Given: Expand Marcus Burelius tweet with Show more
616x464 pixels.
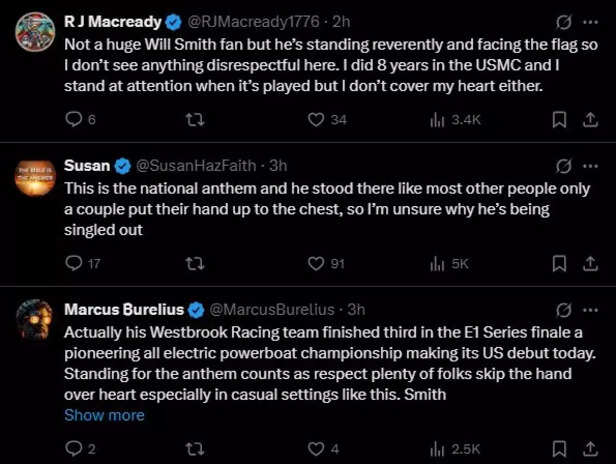Looking at the screenshot, I should click(x=104, y=415).
